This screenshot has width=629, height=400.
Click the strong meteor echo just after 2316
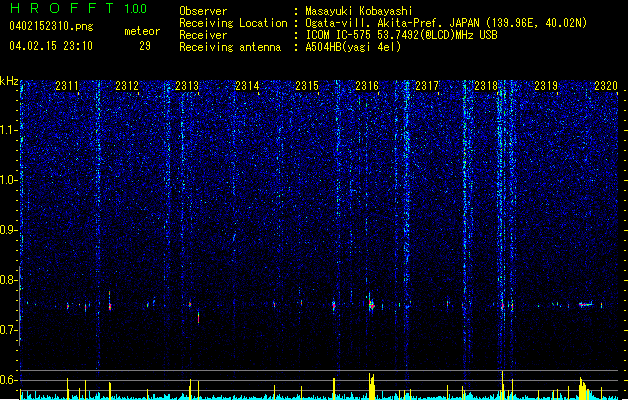pos(371,304)
